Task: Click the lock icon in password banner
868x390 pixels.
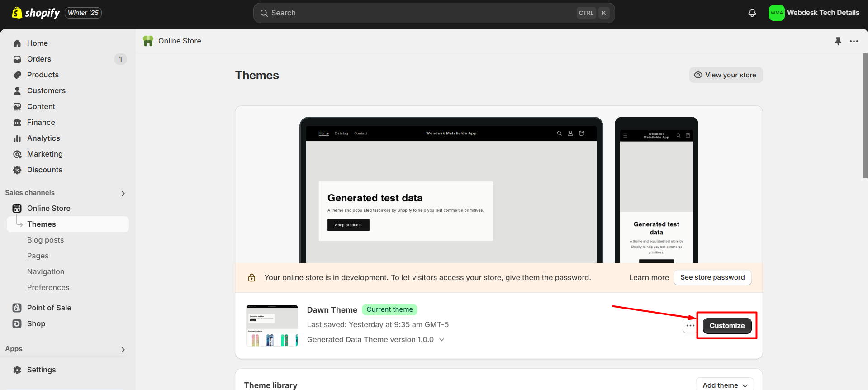Action: [252, 277]
